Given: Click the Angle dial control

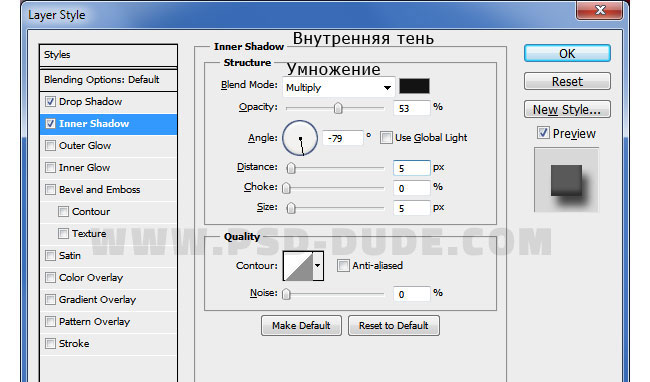Looking at the screenshot, I should pyautogui.click(x=300, y=138).
